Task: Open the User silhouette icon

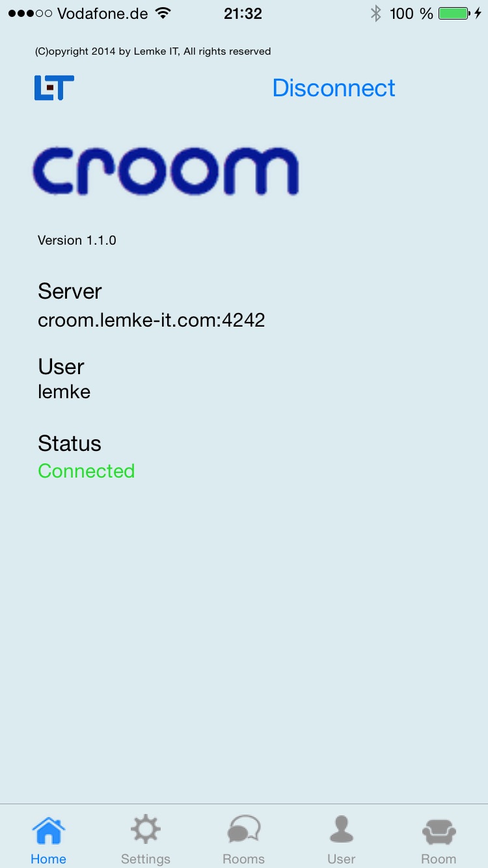Action: [x=341, y=830]
